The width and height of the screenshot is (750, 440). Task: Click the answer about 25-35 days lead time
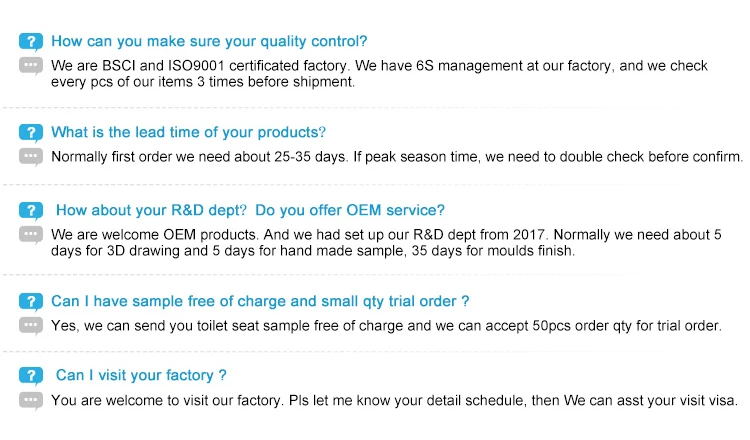(397, 157)
